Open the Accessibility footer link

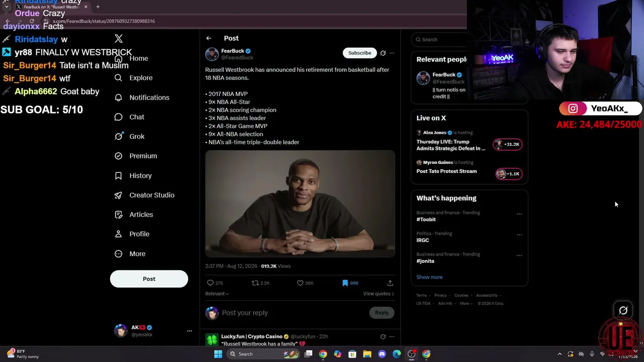[x=487, y=296]
